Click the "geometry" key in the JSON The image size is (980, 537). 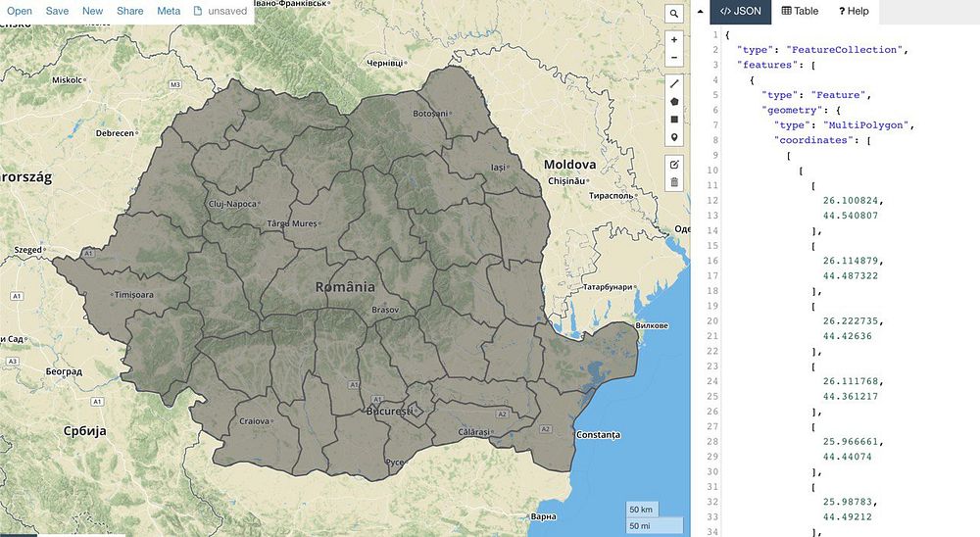pos(792,110)
